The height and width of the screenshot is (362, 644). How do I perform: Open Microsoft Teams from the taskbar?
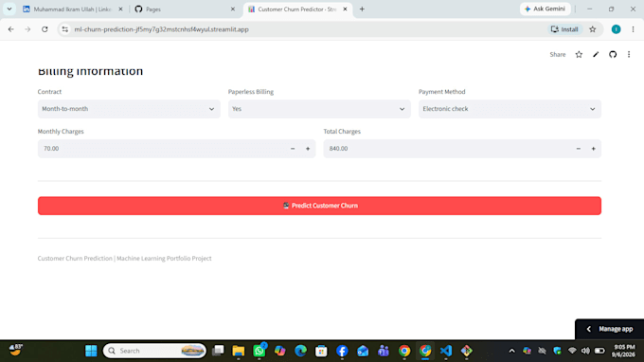pyautogui.click(x=384, y=351)
